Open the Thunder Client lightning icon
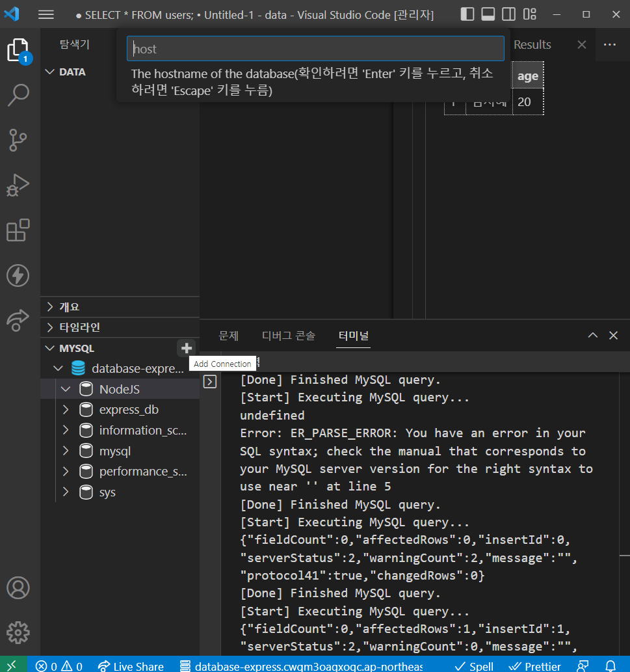 click(x=18, y=275)
